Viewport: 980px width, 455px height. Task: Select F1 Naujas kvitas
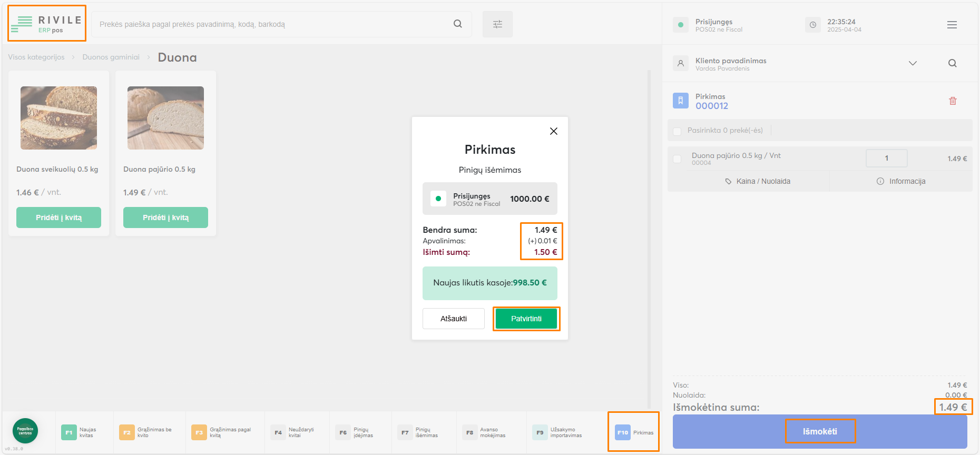pyautogui.click(x=79, y=432)
